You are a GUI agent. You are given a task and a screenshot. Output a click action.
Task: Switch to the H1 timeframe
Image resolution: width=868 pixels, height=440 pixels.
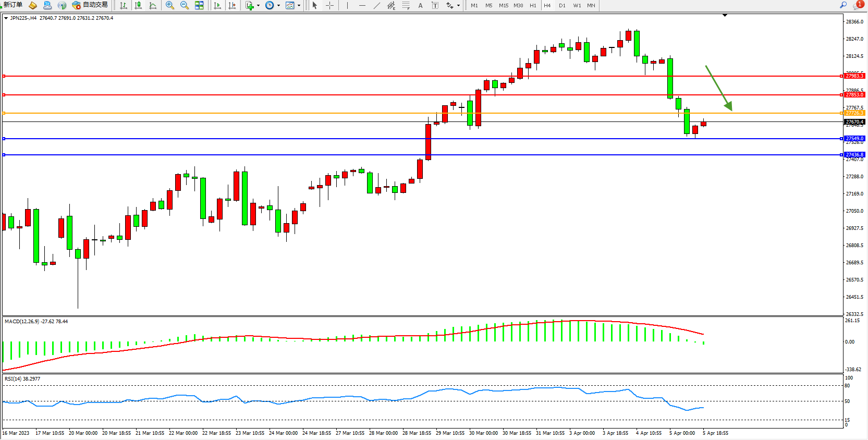tap(533, 5)
